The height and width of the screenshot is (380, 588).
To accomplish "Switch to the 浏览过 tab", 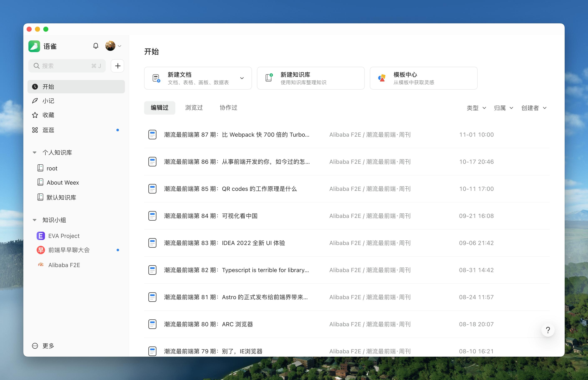I will pos(193,107).
